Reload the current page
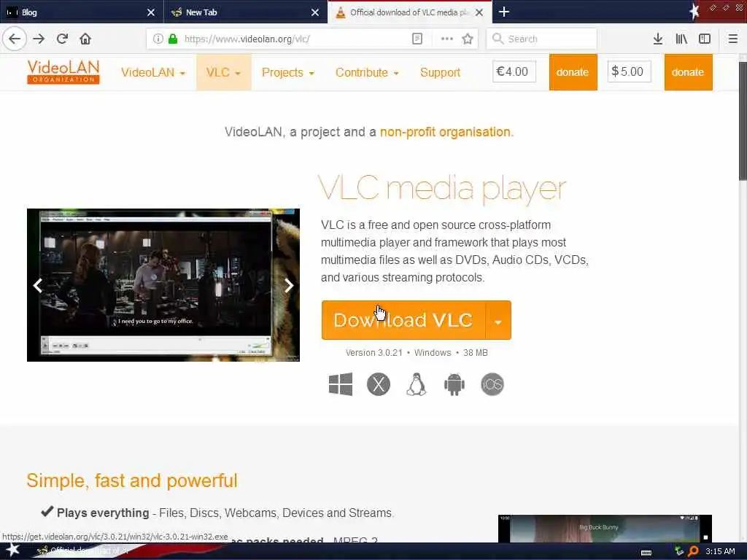Viewport: 747px width, 560px height. click(x=63, y=39)
